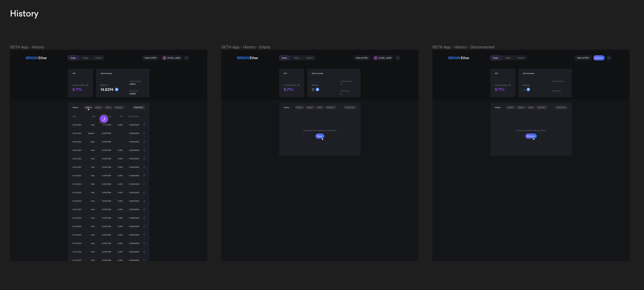This screenshot has width=644, height=290.
Task: Expand 30 day trailing dropdown in Disconnected frame
Action: (x=510, y=85)
